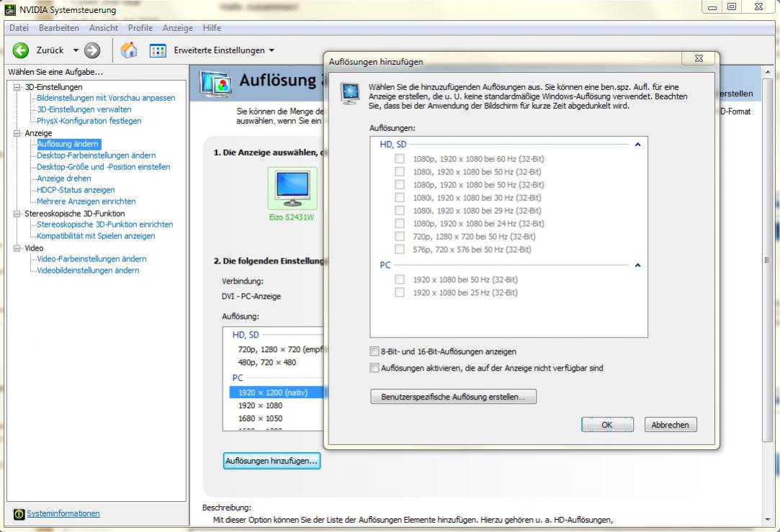
Task: Check PC 1920 x 1080 bei 50 Hz
Action: (x=400, y=279)
